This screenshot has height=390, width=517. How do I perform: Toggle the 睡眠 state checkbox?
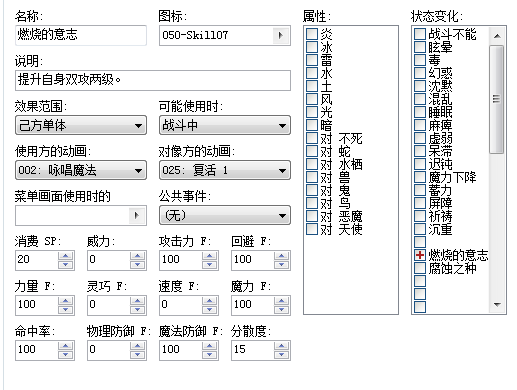420,112
